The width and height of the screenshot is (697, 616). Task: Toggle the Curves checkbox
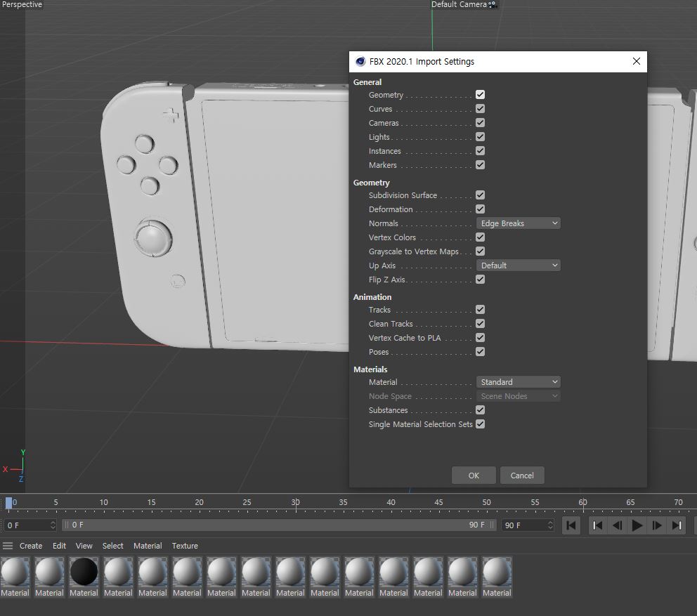click(x=480, y=108)
